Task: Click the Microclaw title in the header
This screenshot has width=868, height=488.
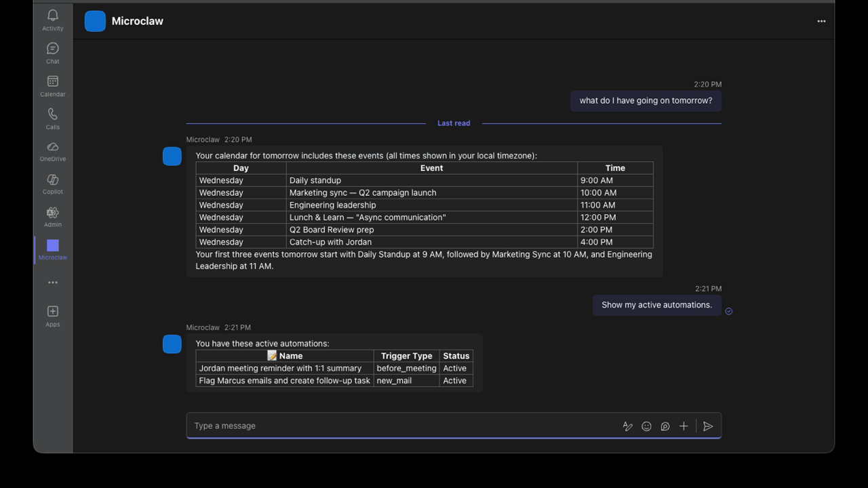Action: [138, 21]
